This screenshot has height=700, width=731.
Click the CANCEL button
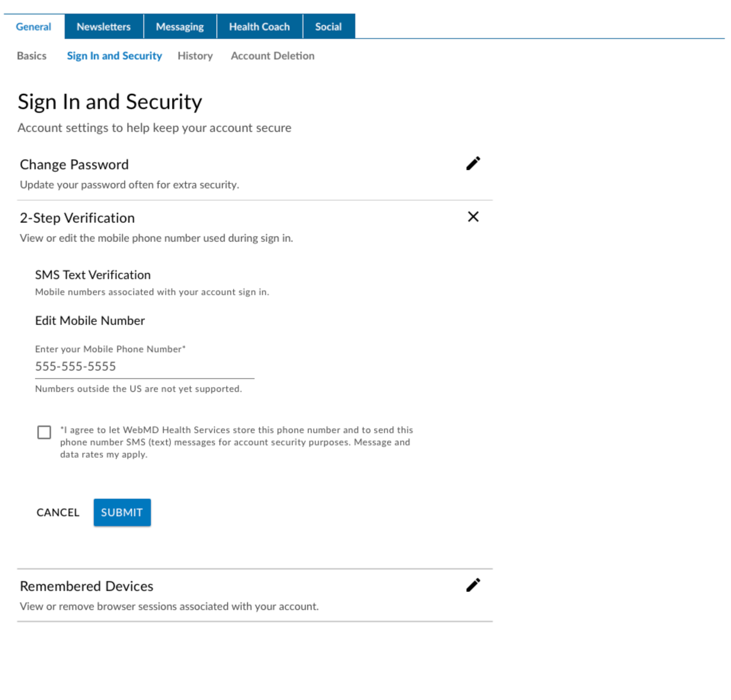point(58,512)
